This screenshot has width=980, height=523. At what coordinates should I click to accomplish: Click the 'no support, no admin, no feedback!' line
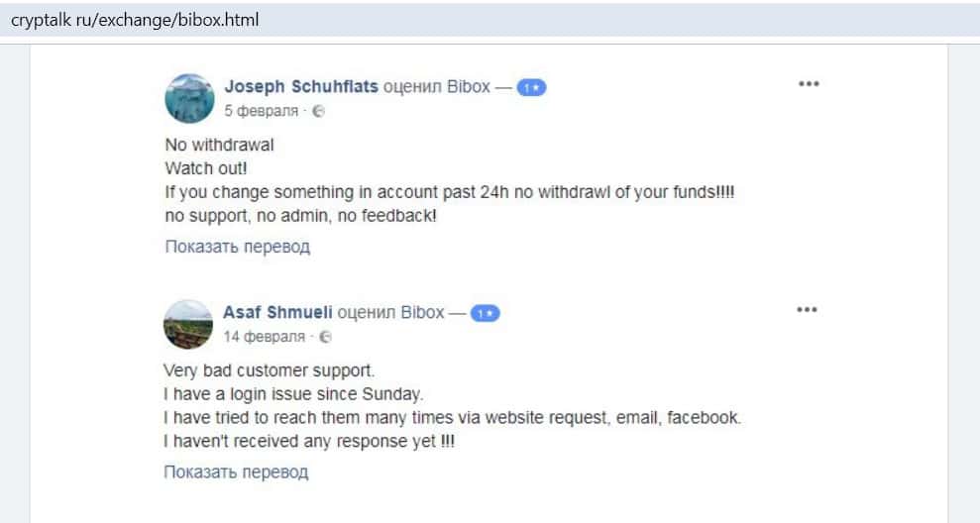coord(299,214)
